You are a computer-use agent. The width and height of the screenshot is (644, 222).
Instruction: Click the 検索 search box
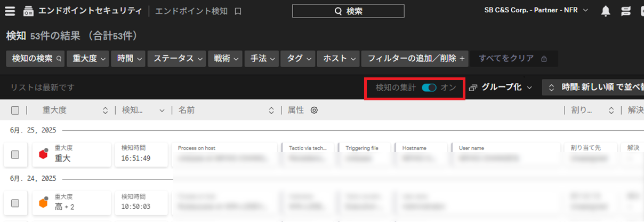click(348, 11)
